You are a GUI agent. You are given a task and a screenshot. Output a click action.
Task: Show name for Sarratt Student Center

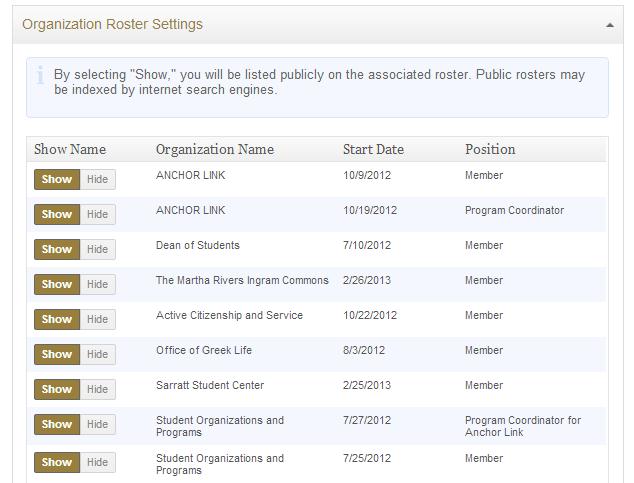tap(57, 389)
